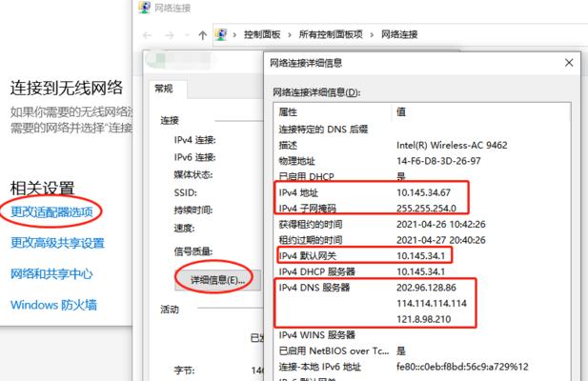Click the 持续时间 label in status dialog
The image size is (588, 381).
tap(193, 211)
